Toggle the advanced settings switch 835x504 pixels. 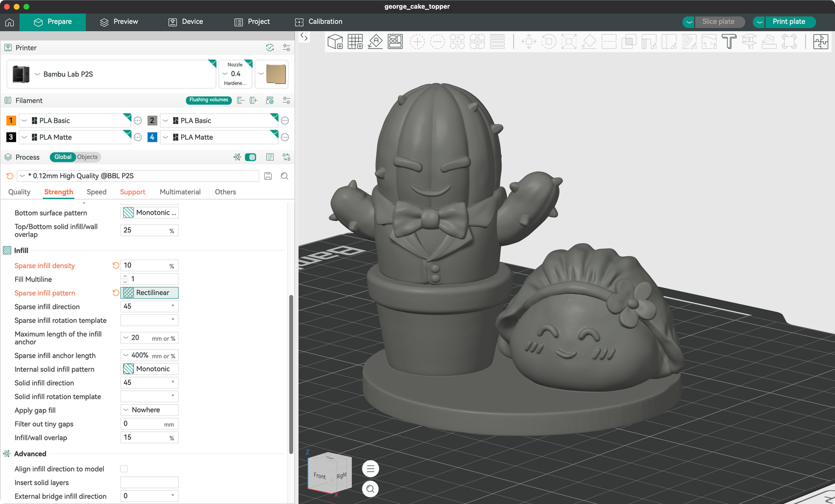(251, 157)
